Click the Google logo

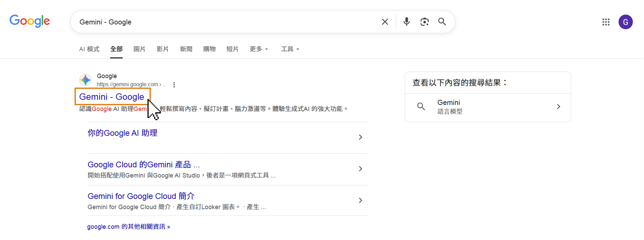click(29, 21)
